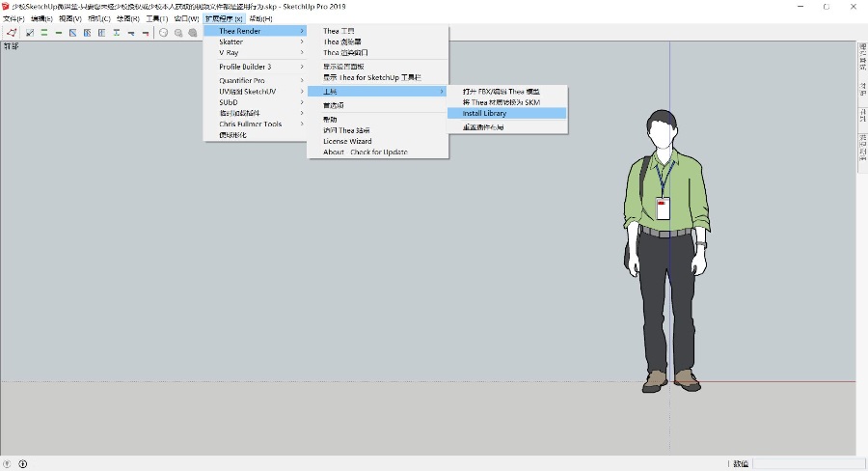
Task: Click the leftmost status bar circle icon
Action: [x=7, y=464]
